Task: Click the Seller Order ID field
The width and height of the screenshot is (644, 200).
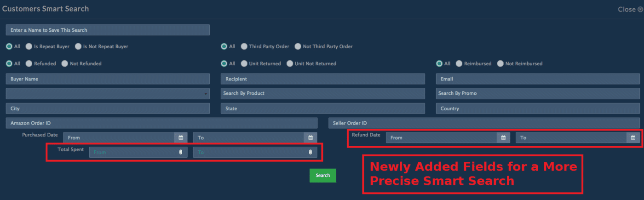Action: click(484, 123)
